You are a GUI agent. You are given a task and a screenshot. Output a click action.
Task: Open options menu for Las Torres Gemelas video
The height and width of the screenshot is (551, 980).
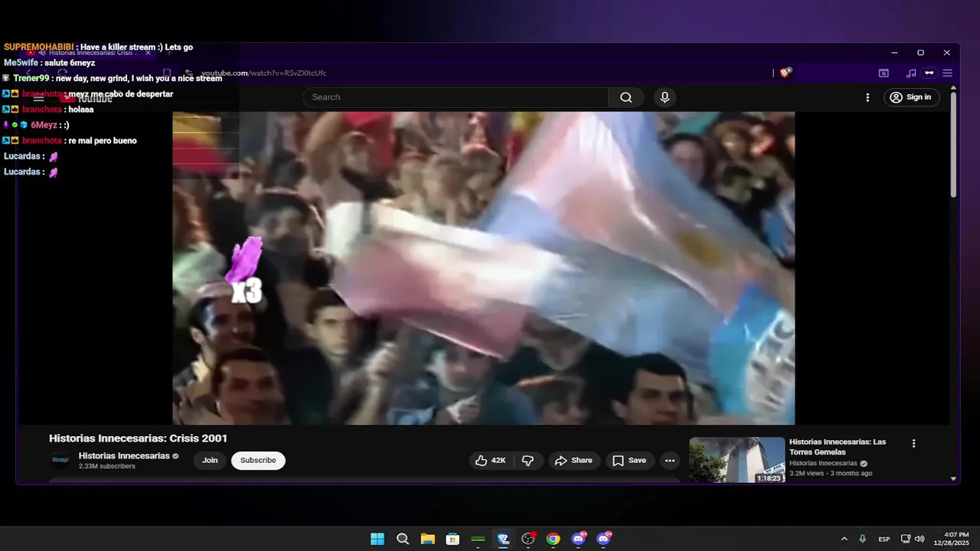[913, 443]
